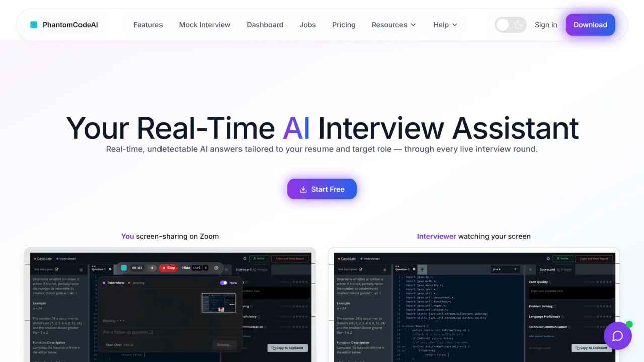Click the Language Proficiency info icon
Screen dimensions: 644x362
point(562,317)
